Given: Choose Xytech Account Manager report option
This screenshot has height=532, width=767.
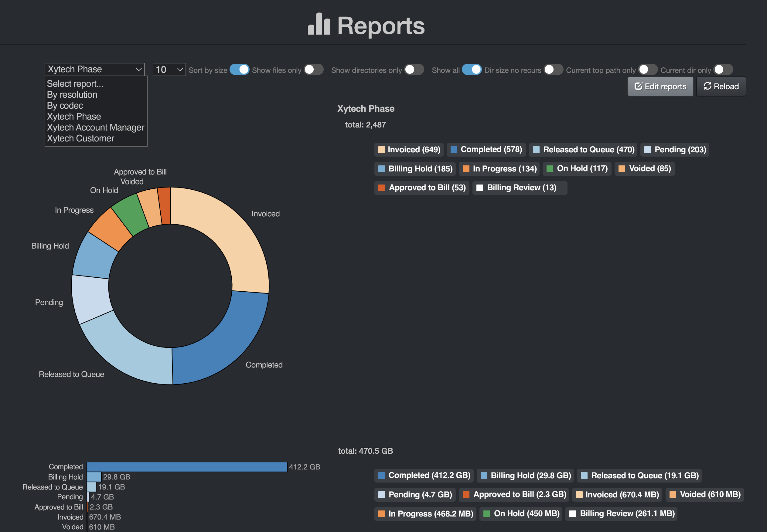Looking at the screenshot, I should pyautogui.click(x=95, y=127).
